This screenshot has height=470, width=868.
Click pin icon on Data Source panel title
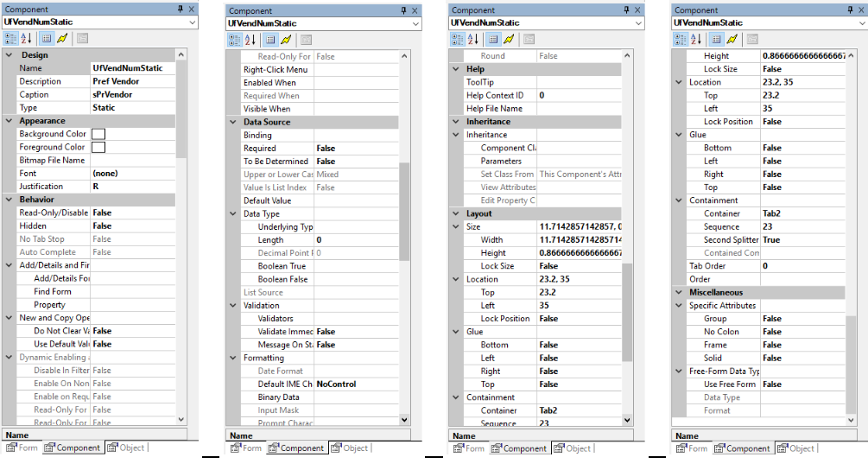pos(404,10)
